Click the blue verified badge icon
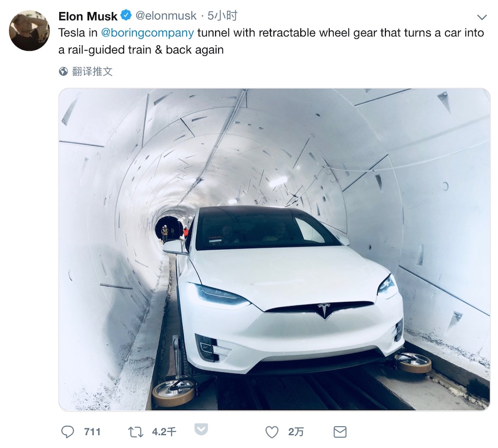Screen dimensions: 498x448 tap(126, 15)
